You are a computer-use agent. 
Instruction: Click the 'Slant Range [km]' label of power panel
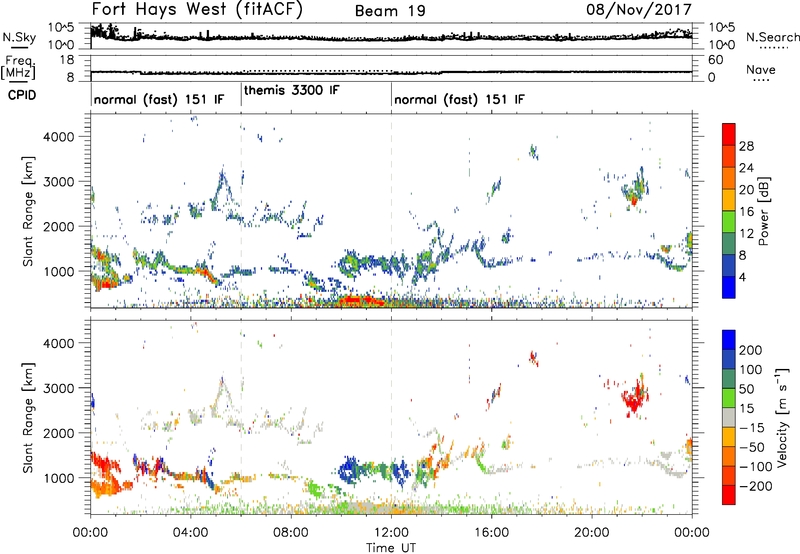coord(28,211)
